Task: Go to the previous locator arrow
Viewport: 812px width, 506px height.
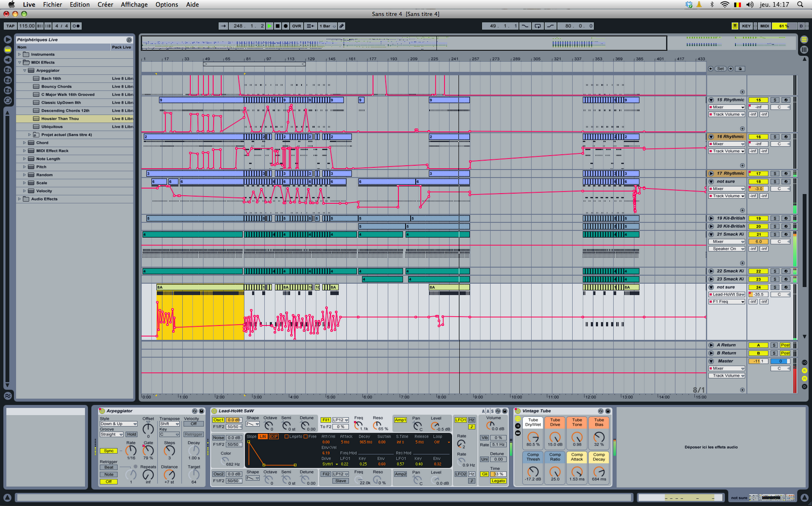Action: (711, 68)
